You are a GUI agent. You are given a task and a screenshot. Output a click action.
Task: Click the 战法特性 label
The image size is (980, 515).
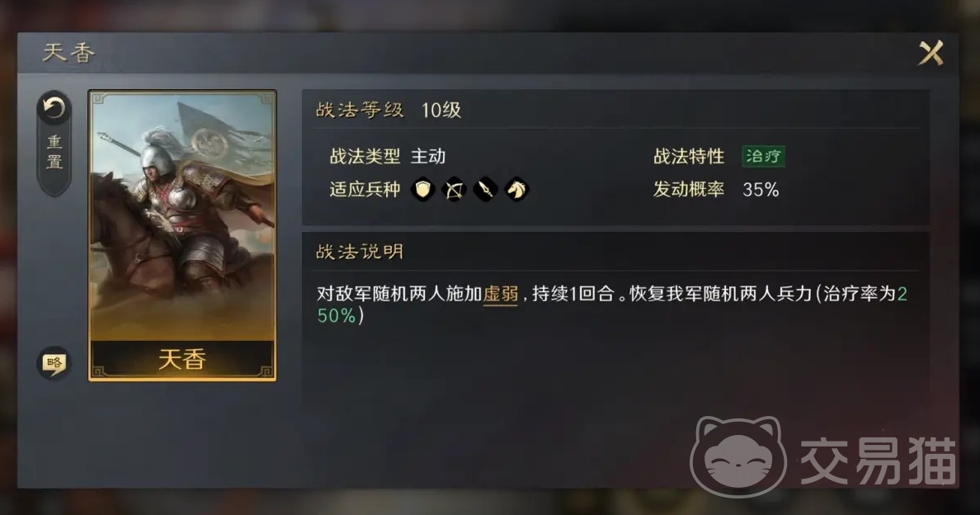click(x=689, y=156)
